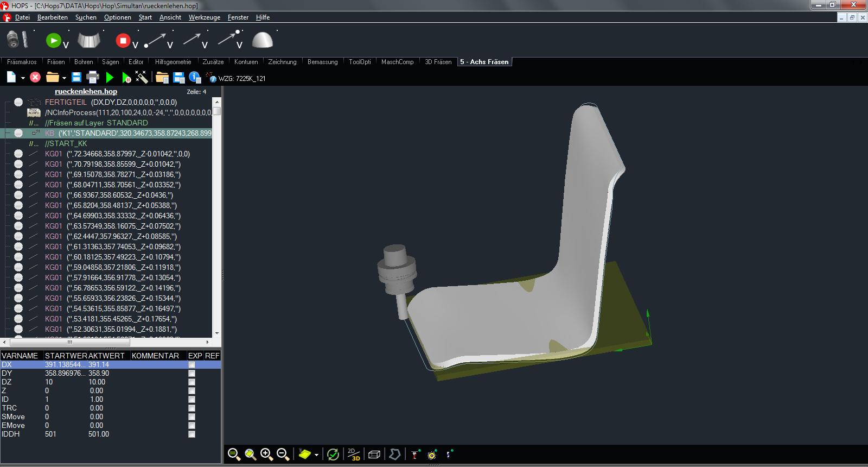Click the print icon
Image resolution: width=868 pixels, height=467 pixels.
coord(93,78)
